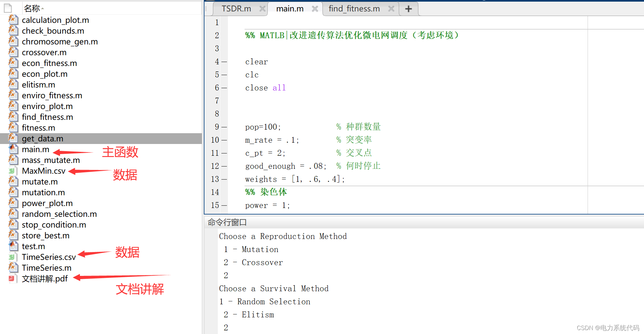Add a new editor tab with plus button
Screen dimensions: 644x334
(408, 9)
